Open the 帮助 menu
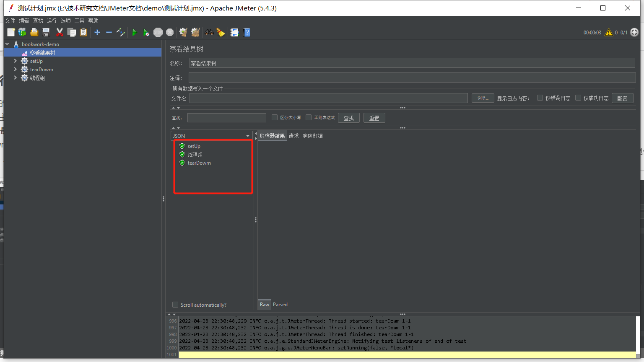This screenshot has width=644, height=362. coord(93,21)
